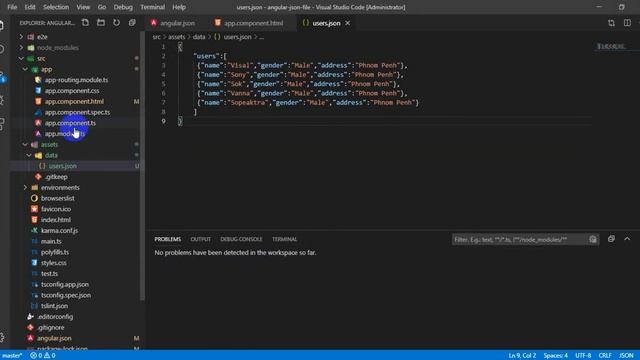Open app.component.spec.ts file
Screen dimensions: 640x360
pos(77,112)
